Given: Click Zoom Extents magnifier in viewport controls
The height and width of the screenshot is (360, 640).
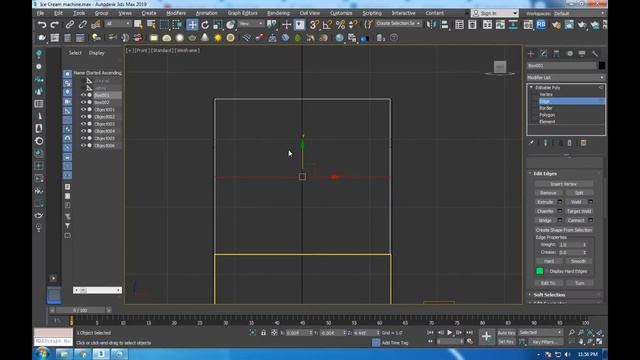Looking at the screenshot, I should [x=590, y=333].
